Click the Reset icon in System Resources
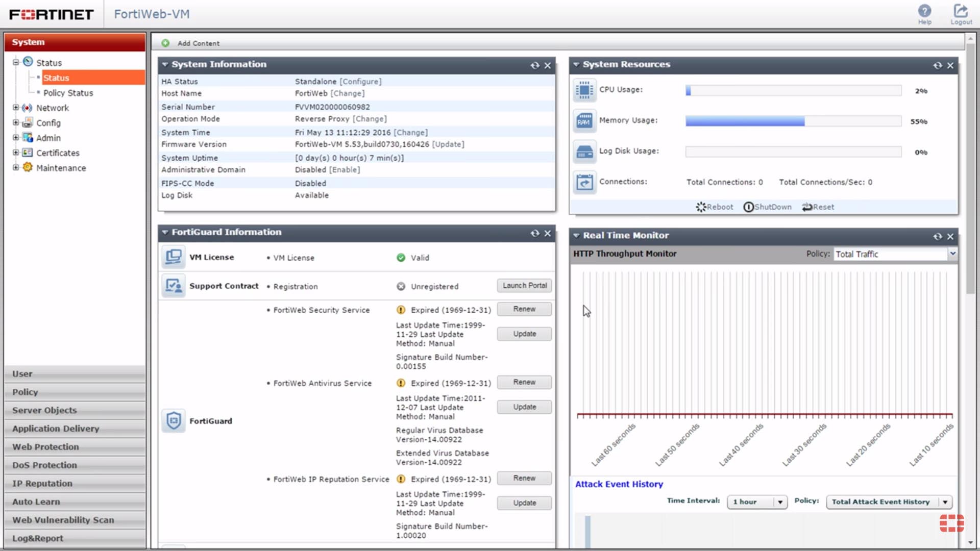The width and height of the screenshot is (980, 551). [x=807, y=207]
